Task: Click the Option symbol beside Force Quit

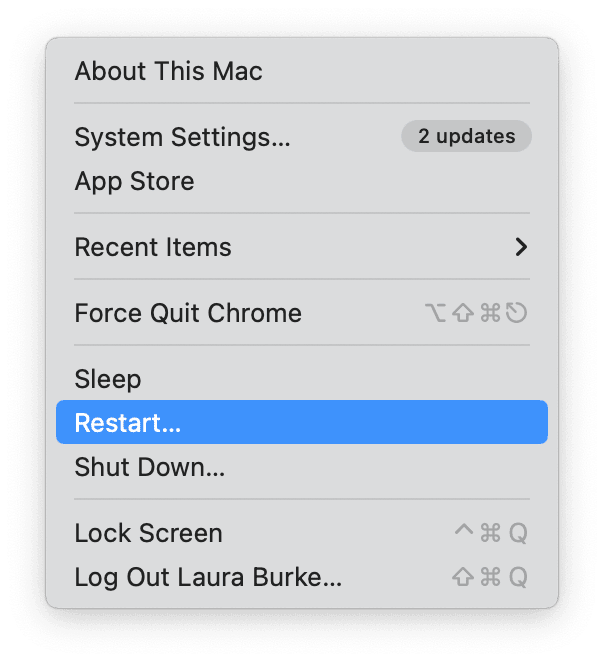Action: pos(436,314)
